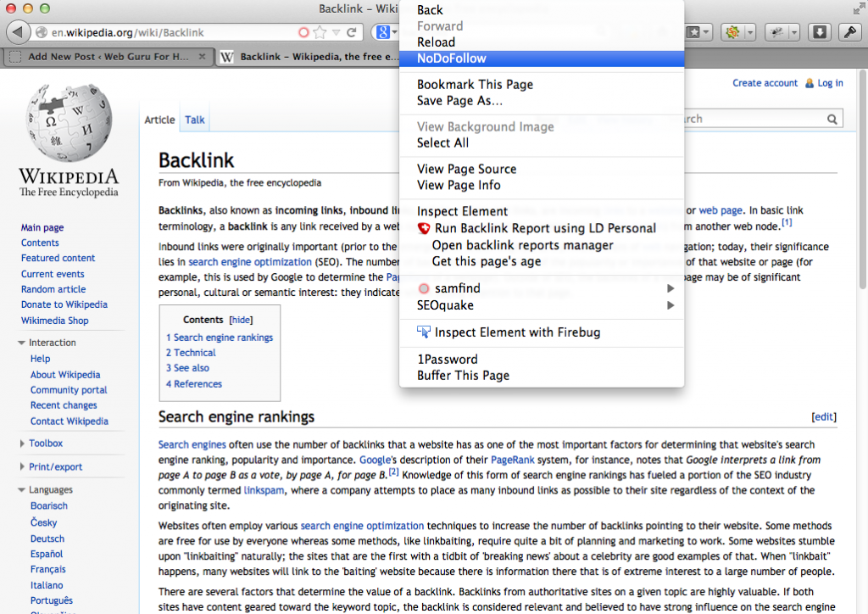
Task: Run Backlink Report using LD Personal
Action: (542, 228)
